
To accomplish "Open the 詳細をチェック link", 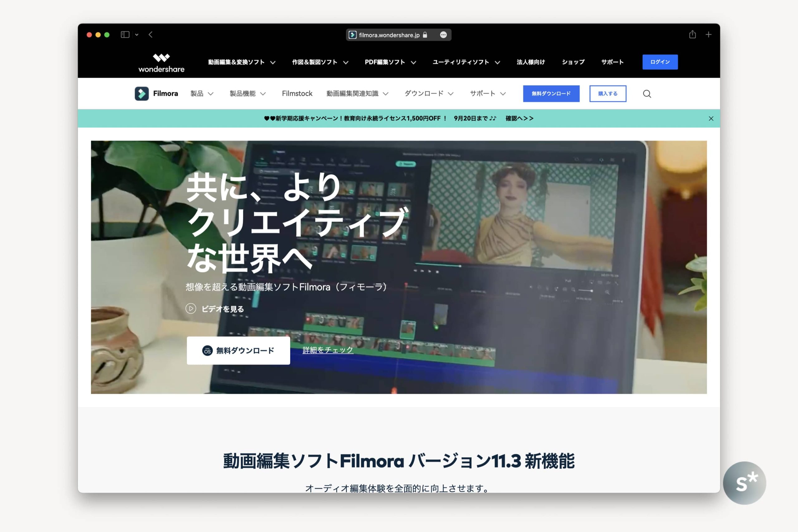I will click(x=328, y=350).
